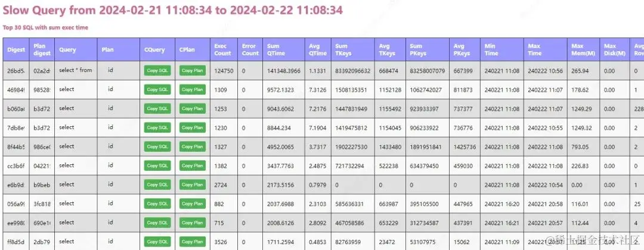Copy Plan for digest cc3b6f row
The width and height of the screenshot is (644, 250).
click(x=193, y=166)
